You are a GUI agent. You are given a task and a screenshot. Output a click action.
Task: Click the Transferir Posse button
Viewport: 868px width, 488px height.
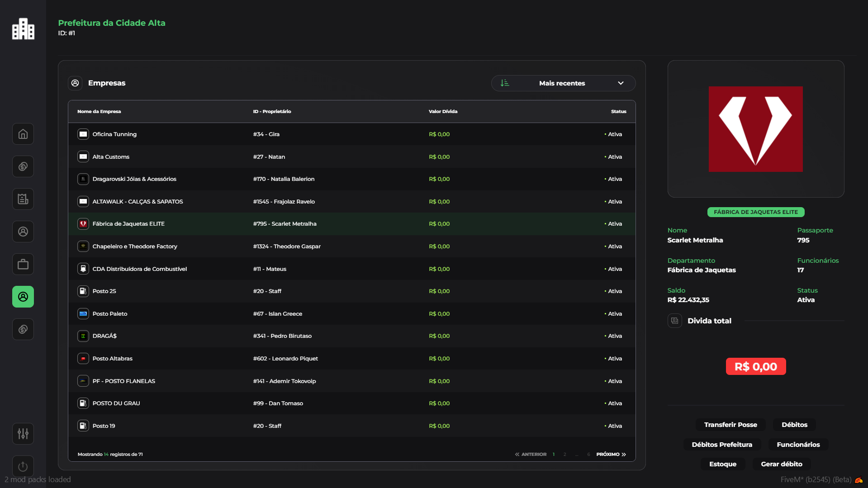click(730, 425)
